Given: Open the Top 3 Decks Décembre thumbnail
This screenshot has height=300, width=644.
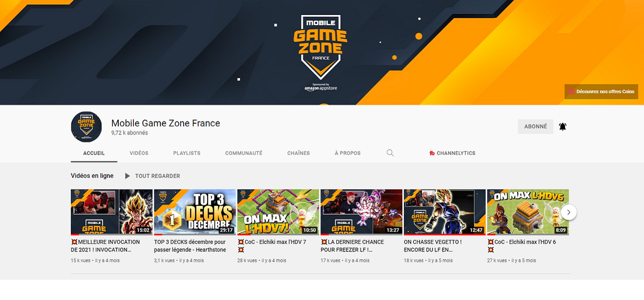Looking at the screenshot, I should point(195,212).
